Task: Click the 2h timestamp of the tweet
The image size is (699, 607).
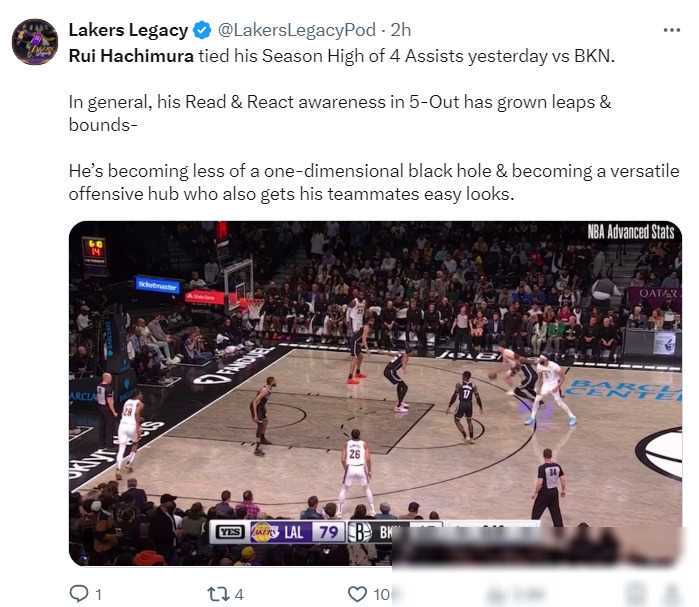Action: pos(401,30)
